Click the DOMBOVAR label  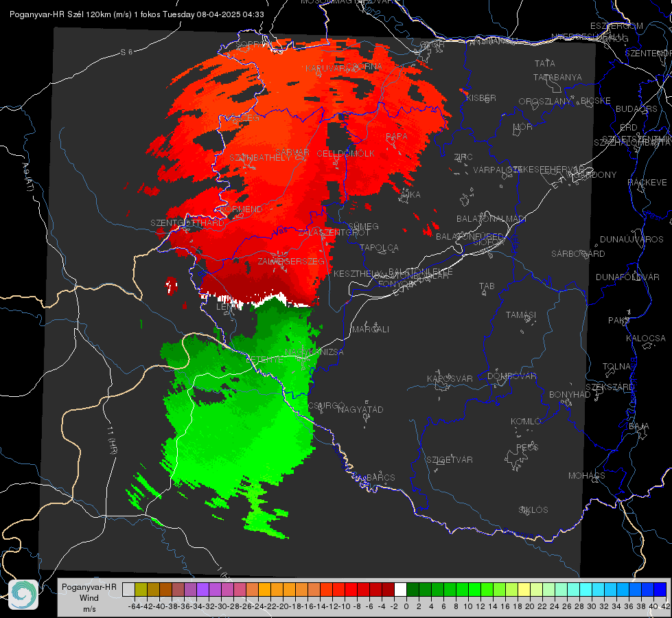[511, 376]
